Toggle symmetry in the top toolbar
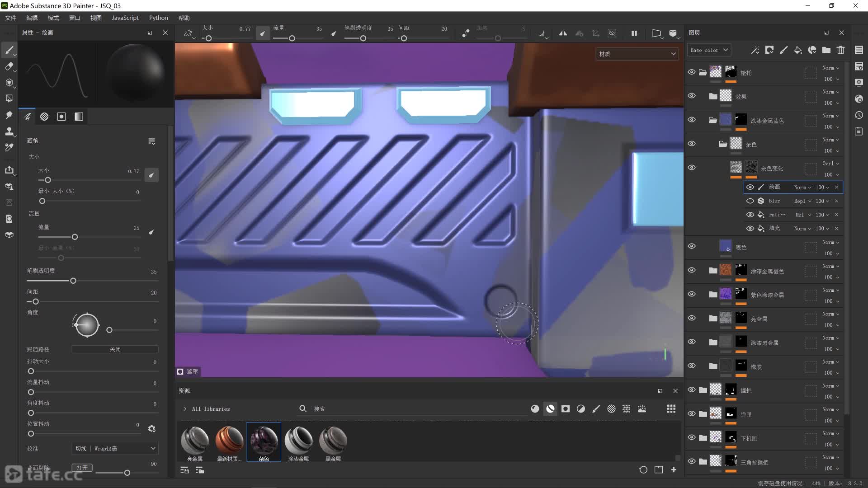 click(563, 33)
